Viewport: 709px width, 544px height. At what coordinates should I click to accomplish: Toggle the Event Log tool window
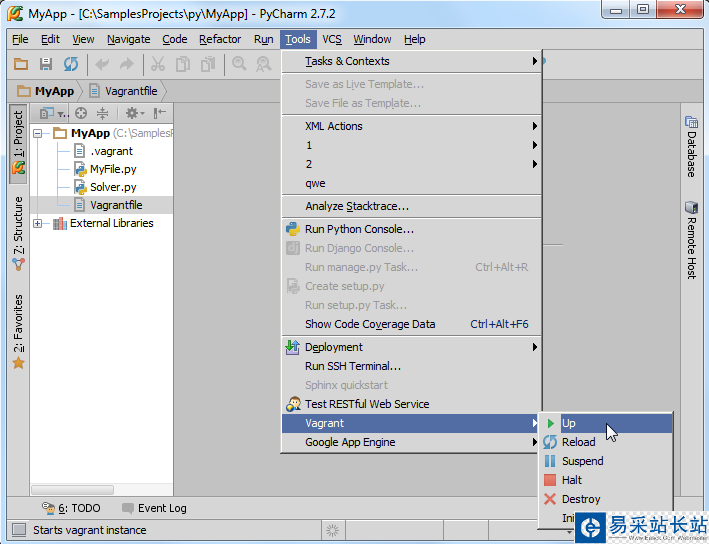pos(154,508)
